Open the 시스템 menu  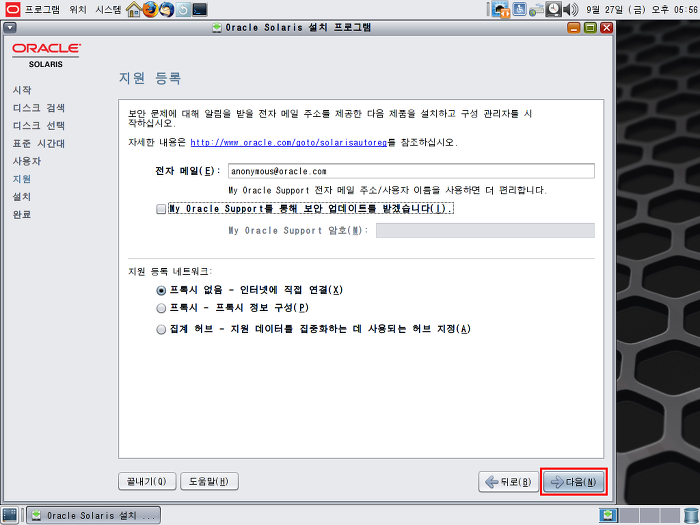[x=108, y=9]
